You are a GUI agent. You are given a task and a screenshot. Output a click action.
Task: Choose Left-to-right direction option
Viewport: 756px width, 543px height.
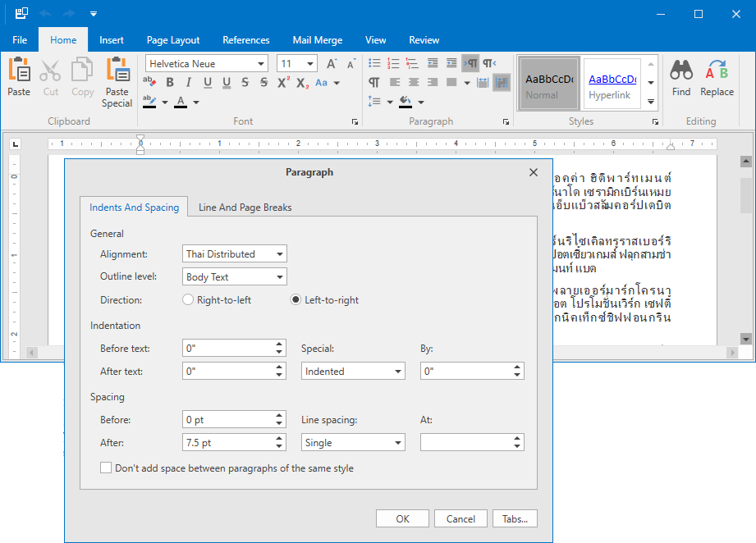tap(296, 300)
